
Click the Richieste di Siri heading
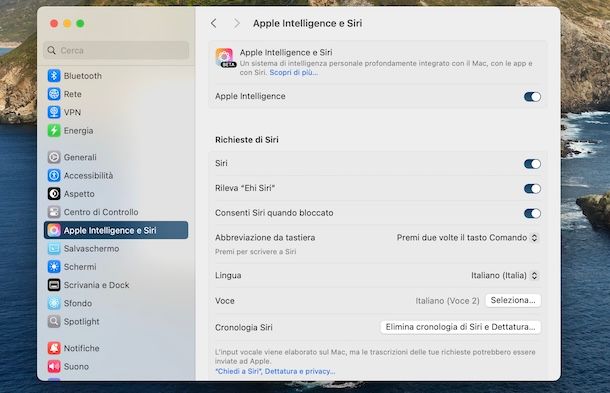click(x=247, y=140)
